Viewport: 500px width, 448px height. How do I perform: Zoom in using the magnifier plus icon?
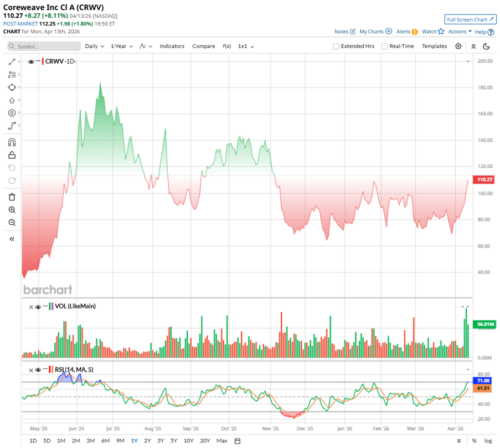click(x=12, y=210)
